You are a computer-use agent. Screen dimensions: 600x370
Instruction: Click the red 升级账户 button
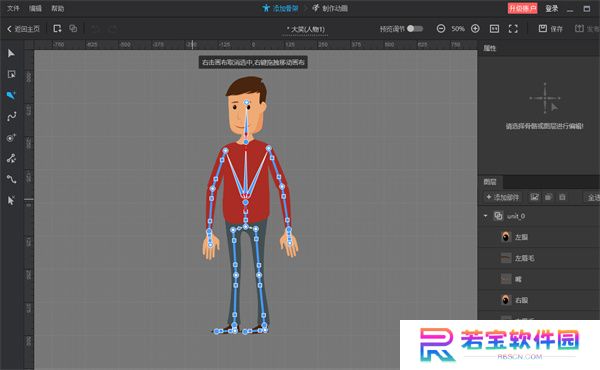click(x=522, y=8)
